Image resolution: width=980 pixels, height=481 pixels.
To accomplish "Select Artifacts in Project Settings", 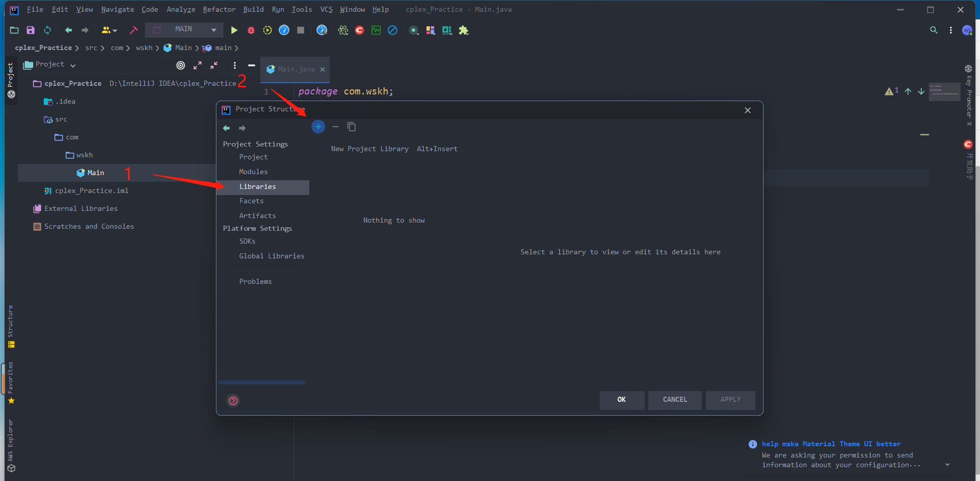I will coord(258,216).
